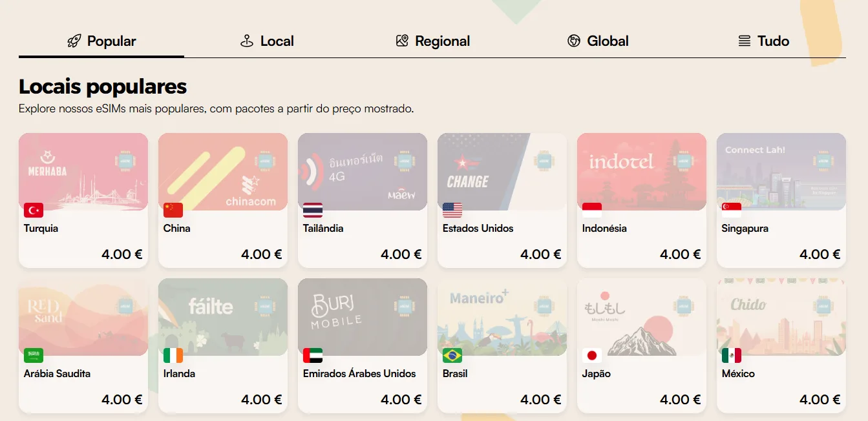
Task: Click the globe icon beside Global
Action: tap(574, 41)
